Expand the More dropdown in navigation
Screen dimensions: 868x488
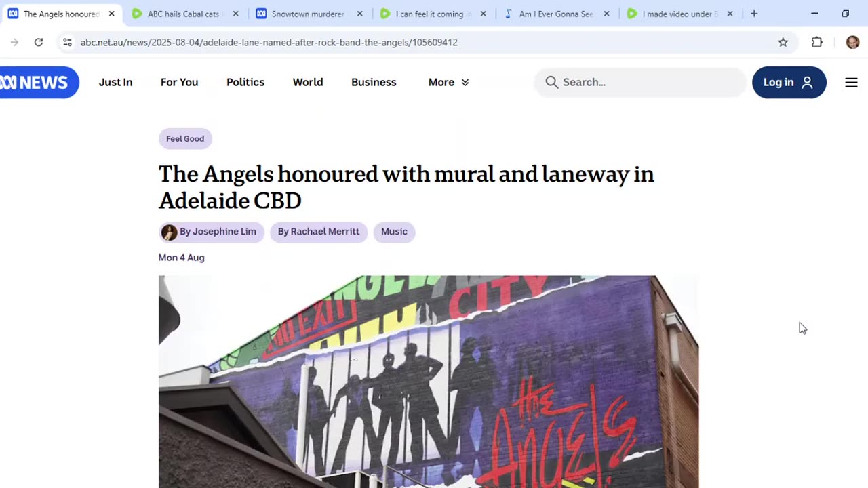coord(448,83)
